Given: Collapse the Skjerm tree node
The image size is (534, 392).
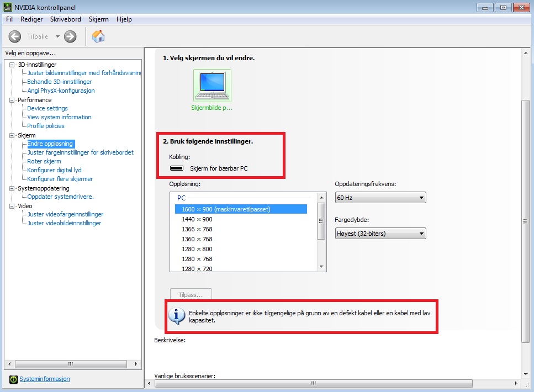Looking at the screenshot, I should (12, 135).
